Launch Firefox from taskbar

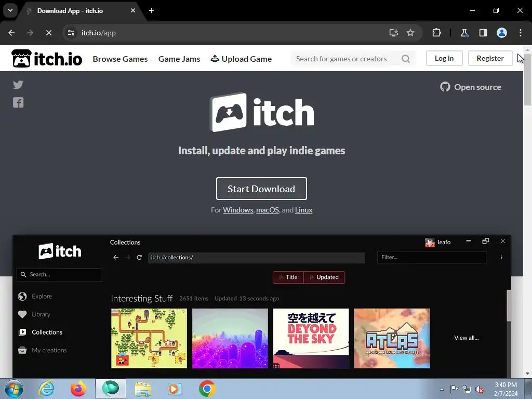point(78,389)
